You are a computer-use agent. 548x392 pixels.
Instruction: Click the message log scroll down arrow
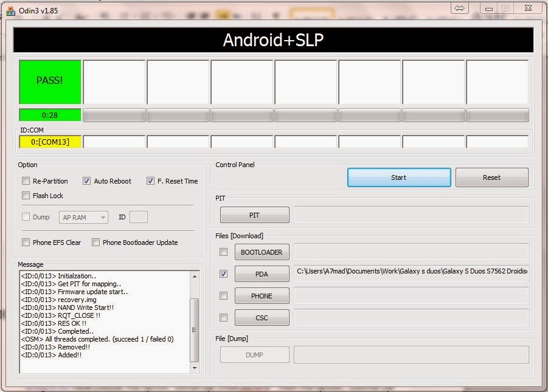[x=195, y=368]
